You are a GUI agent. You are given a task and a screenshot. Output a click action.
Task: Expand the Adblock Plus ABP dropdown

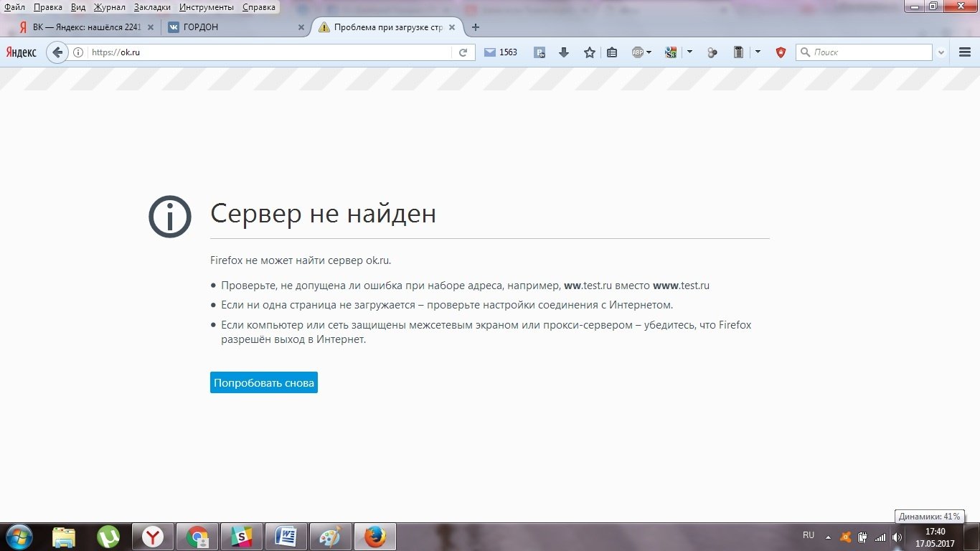(649, 52)
